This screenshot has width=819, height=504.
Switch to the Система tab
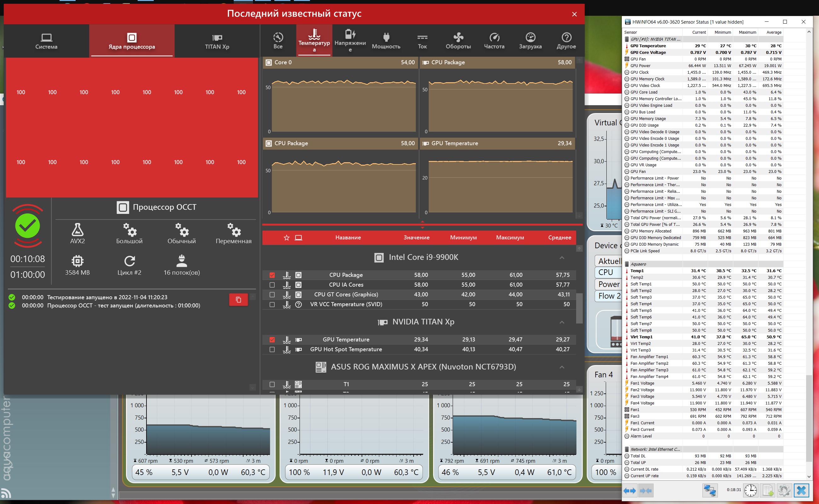[x=46, y=41]
